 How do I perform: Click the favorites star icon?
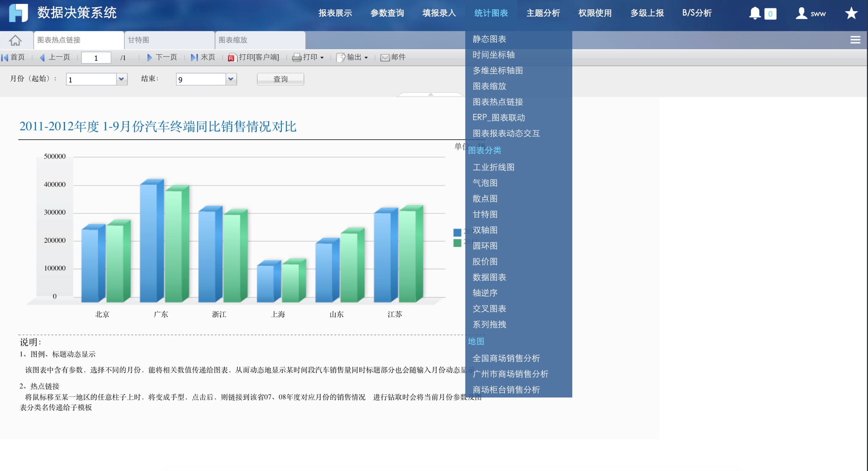pos(851,13)
